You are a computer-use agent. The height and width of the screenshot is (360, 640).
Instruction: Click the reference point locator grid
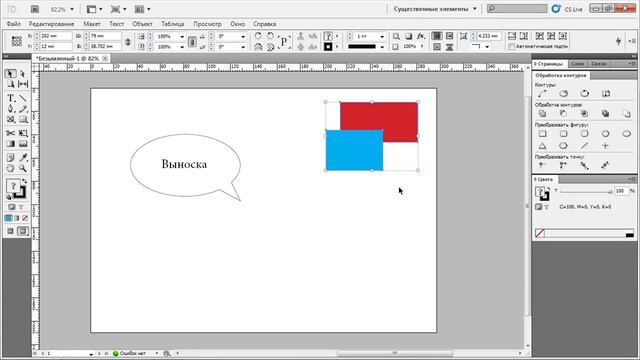click(17, 41)
